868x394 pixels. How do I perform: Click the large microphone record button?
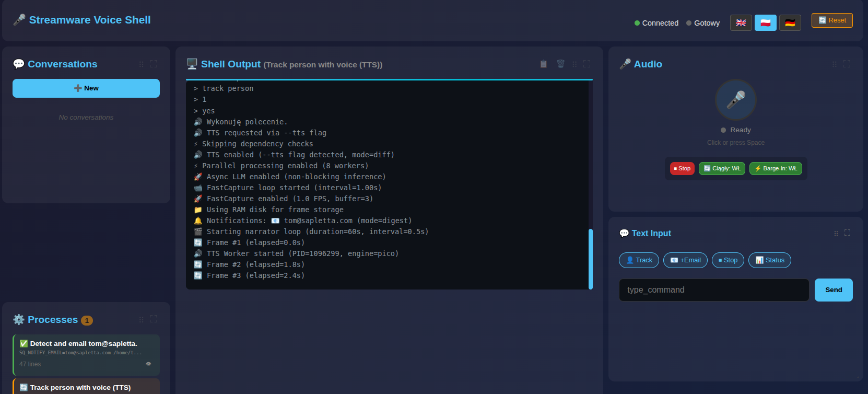(x=735, y=100)
